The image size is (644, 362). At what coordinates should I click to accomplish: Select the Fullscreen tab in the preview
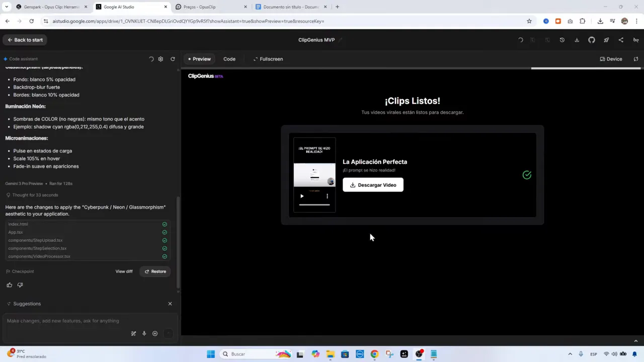coord(268,59)
